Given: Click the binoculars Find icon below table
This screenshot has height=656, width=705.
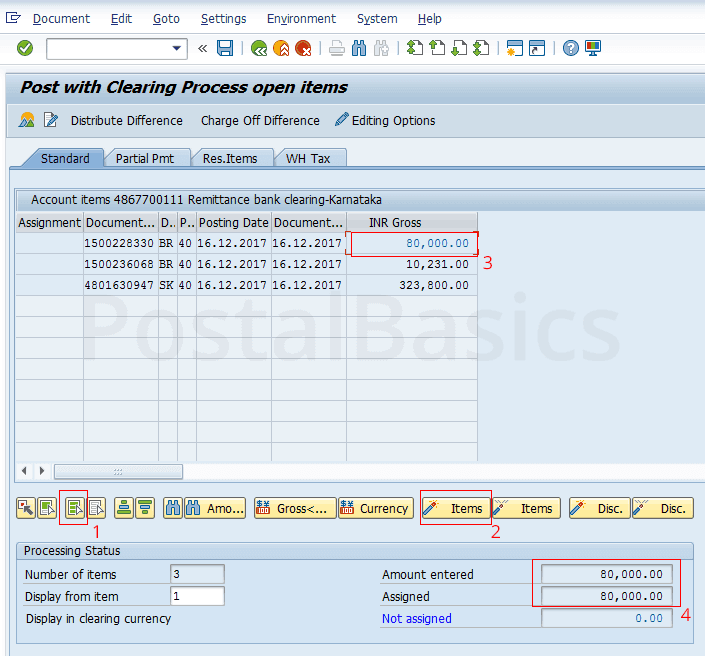Looking at the screenshot, I should [x=173, y=508].
